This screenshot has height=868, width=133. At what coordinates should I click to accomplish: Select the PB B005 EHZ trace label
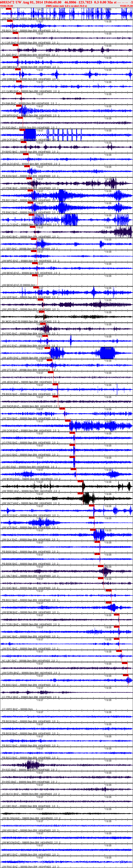click(31, 552)
